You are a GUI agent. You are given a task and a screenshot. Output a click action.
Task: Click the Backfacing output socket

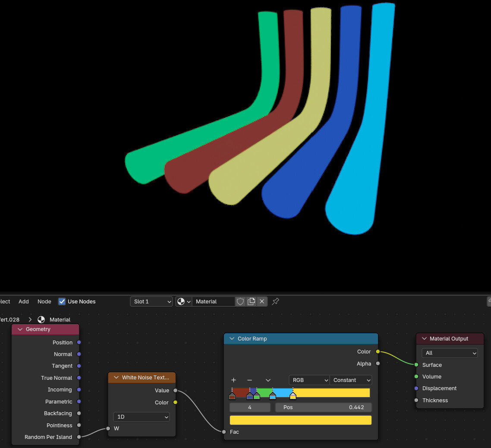[79, 413]
